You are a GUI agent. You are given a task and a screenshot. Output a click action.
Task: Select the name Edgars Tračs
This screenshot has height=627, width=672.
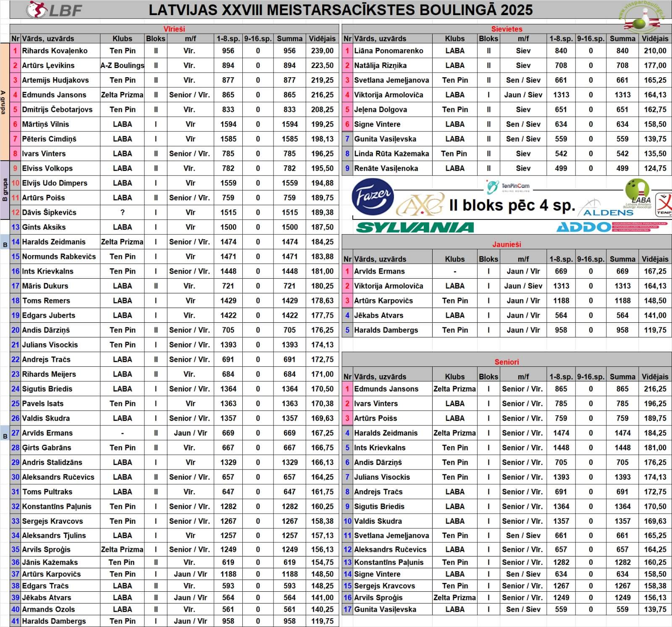coord(45,586)
